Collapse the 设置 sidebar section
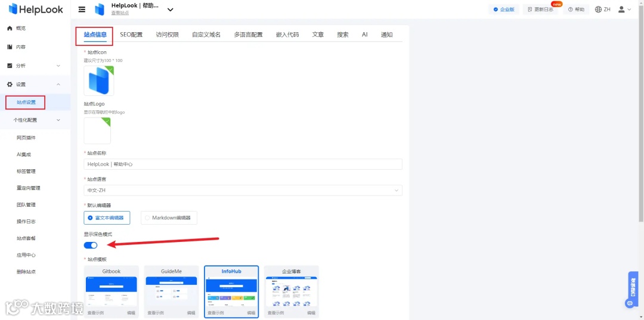Image resolution: width=644 pixels, height=320 pixels. click(x=58, y=85)
